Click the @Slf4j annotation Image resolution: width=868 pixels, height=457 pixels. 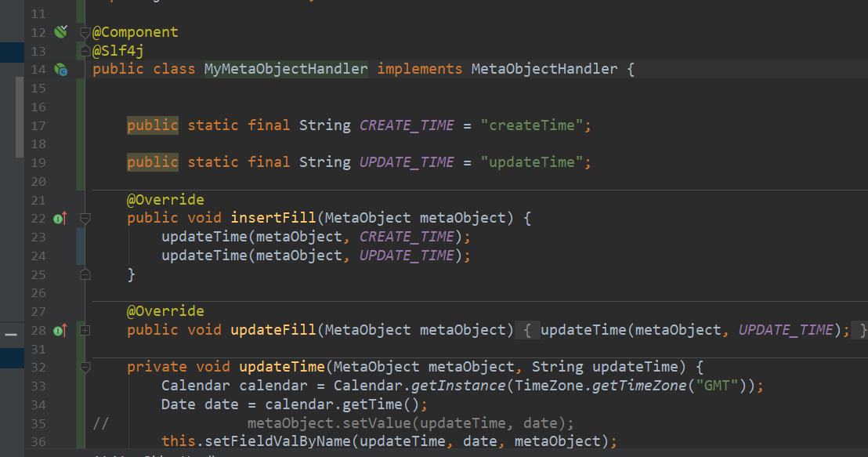point(118,51)
